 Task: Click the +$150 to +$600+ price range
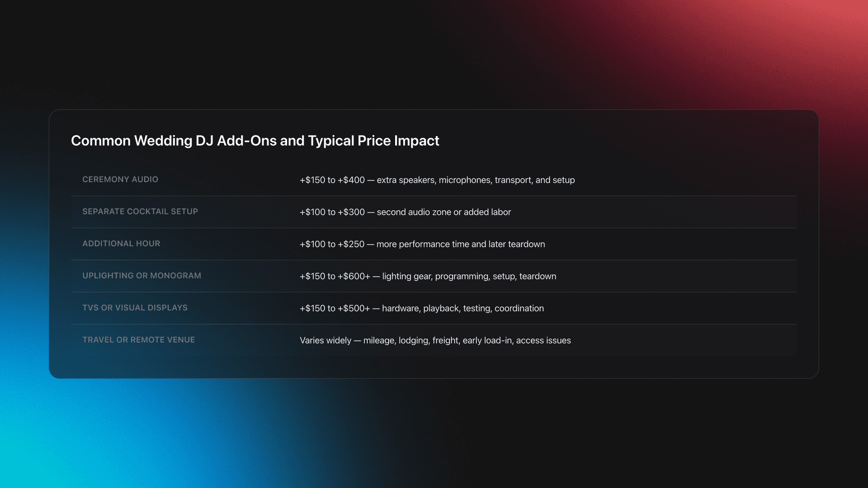pos(335,276)
